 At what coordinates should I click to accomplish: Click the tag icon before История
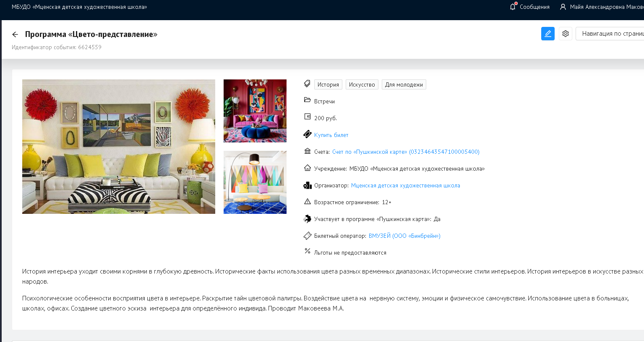pyautogui.click(x=308, y=84)
